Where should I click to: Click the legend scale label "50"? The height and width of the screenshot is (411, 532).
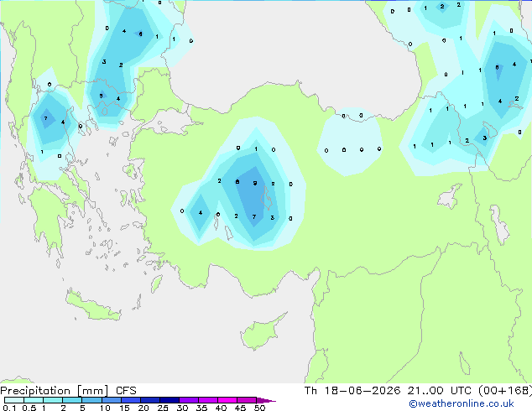[259, 408]
